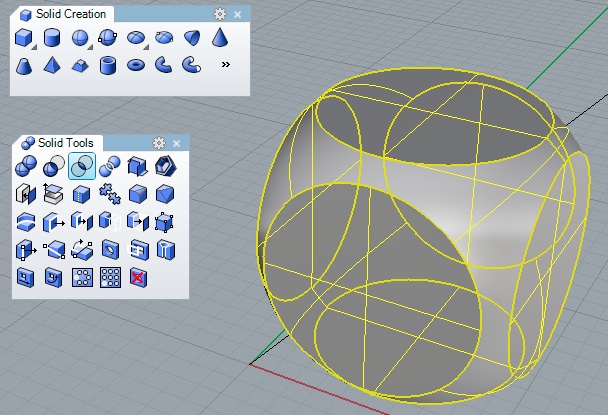The image size is (608, 415).
Task: Choose the Move Hole tool
Action: [x=25, y=278]
